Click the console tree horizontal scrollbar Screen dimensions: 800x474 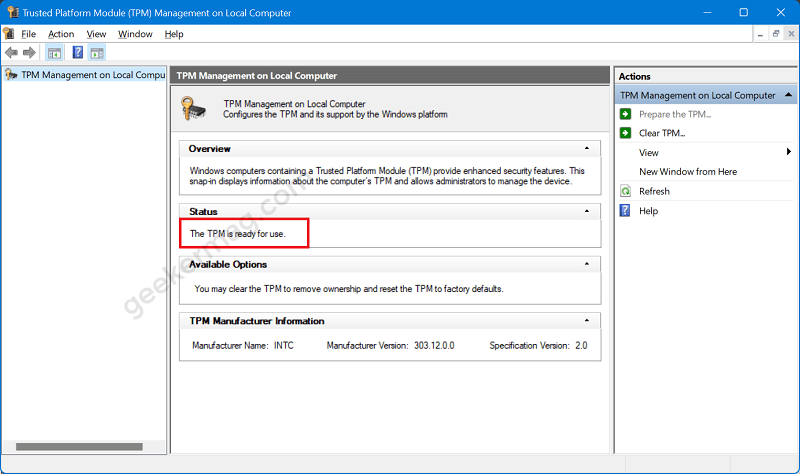(79, 446)
